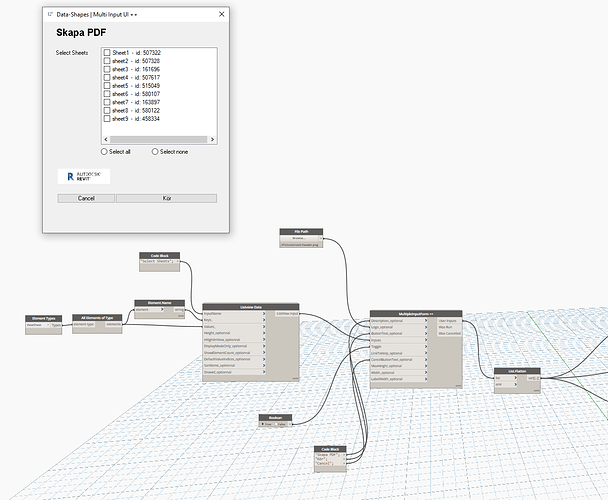Select the Element Types node header
This screenshot has height=500, width=608.
tap(43, 318)
